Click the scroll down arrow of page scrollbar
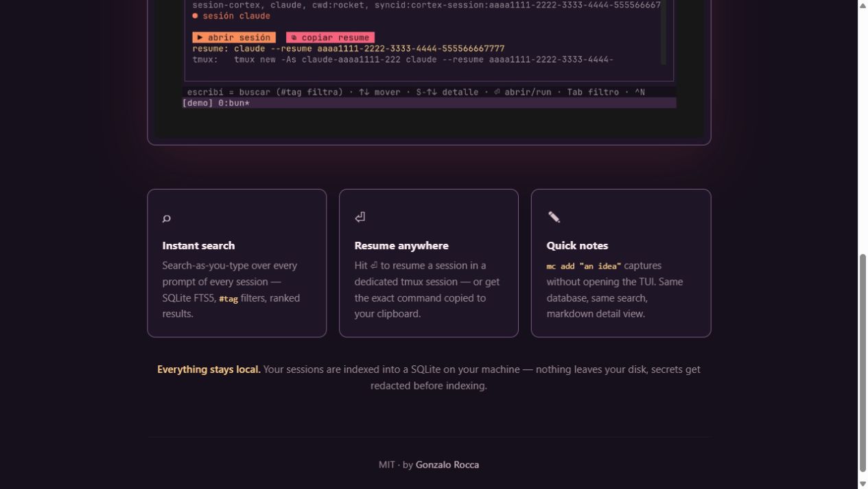Viewport: 868px width, 489px height. click(863, 484)
